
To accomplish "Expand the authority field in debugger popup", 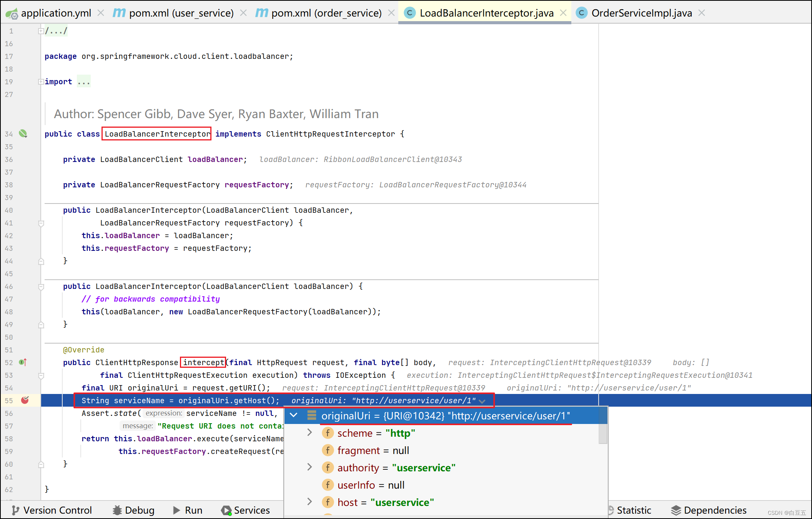I will (x=309, y=467).
